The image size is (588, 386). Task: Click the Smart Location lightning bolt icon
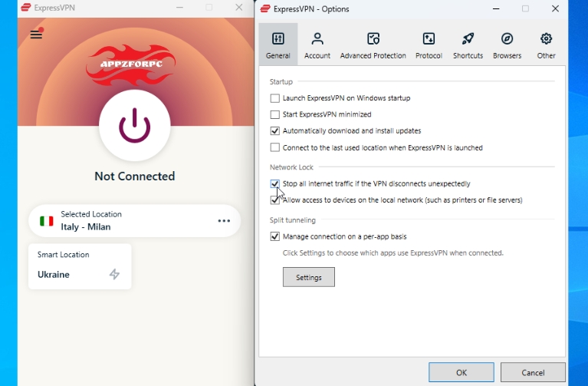click(114, 274)
